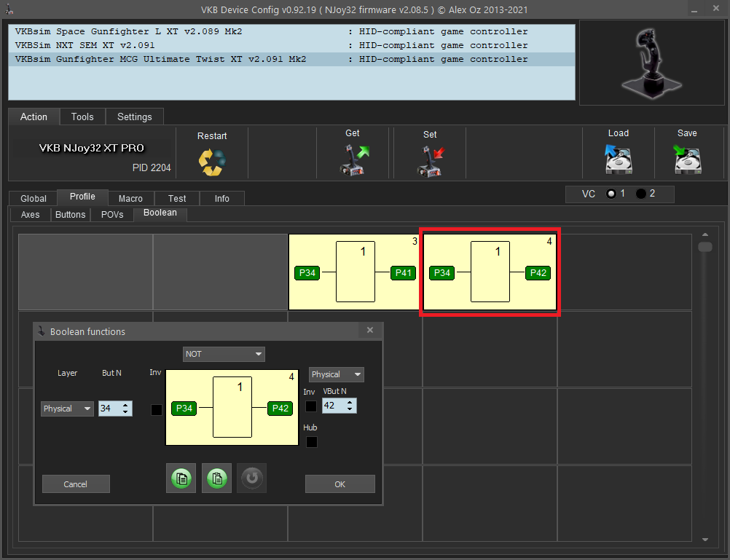The height and width of the screenshot is (560, 730).
Task: Select VKBSim NXT SEM XT device
Action: pyautogui.click(x=292, y=46)
